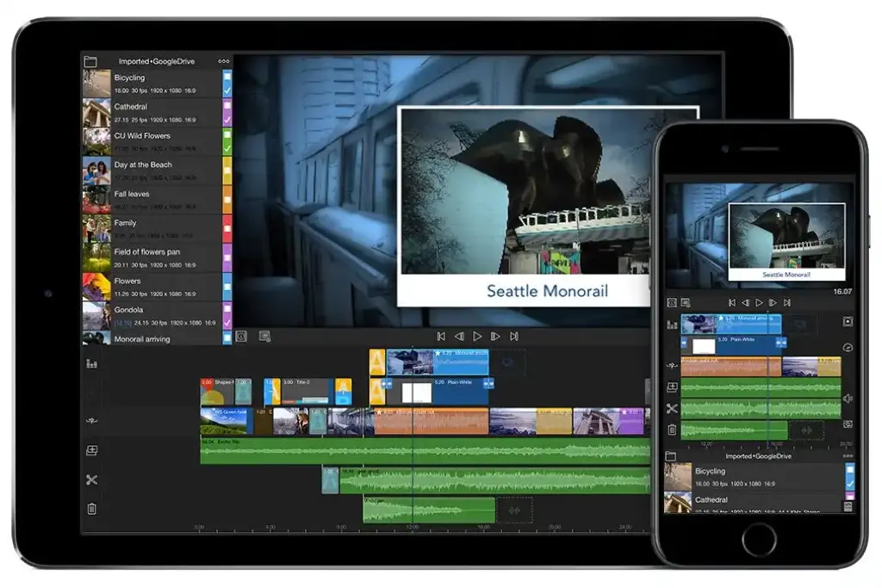Toggle Fall leaves orange tag
The width and height of the screenshot is (882, 588).
pos(227,200)
